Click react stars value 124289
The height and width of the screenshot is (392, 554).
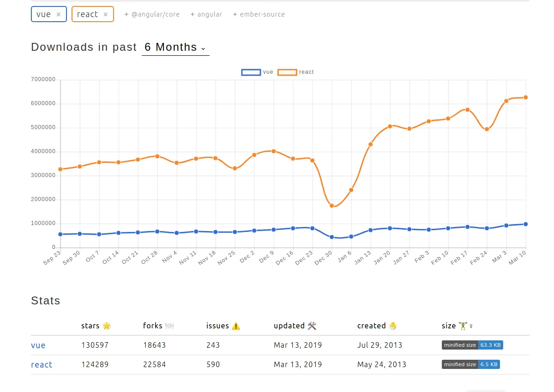click(x=95, y=364)
